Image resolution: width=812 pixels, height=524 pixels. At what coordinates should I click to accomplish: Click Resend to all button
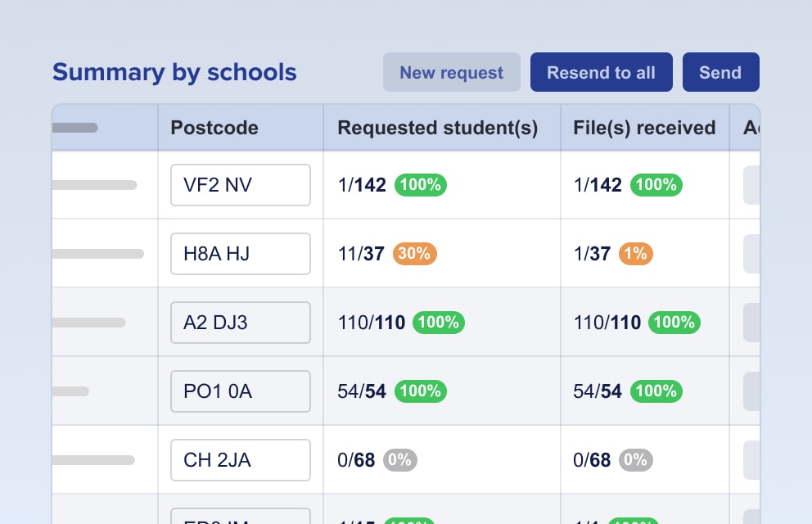tap(602, 72)
